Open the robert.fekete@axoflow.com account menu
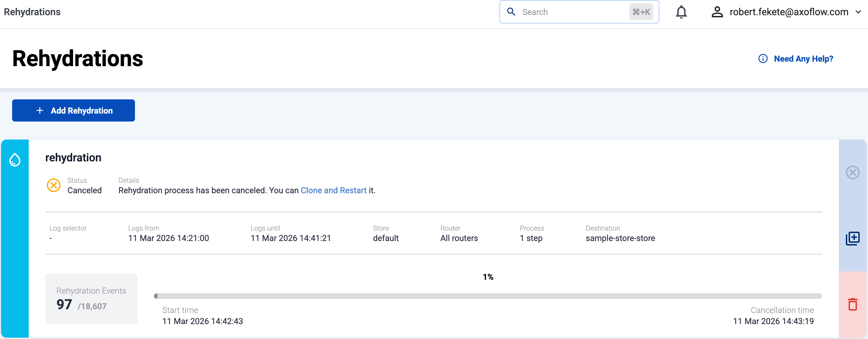 (789, 12)
